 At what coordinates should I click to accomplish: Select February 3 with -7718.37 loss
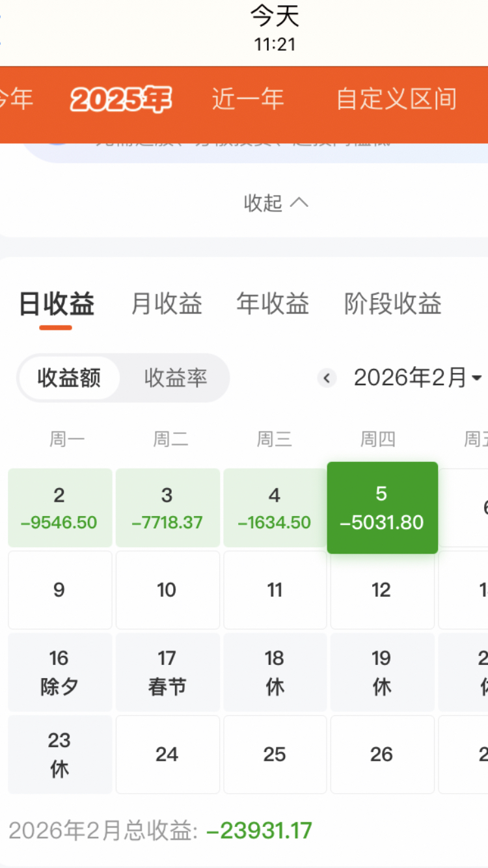click(x=167, y=508)
